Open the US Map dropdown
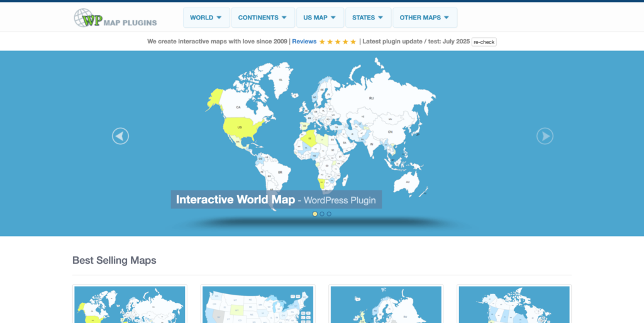644x323 pixels. coord(319,18)
